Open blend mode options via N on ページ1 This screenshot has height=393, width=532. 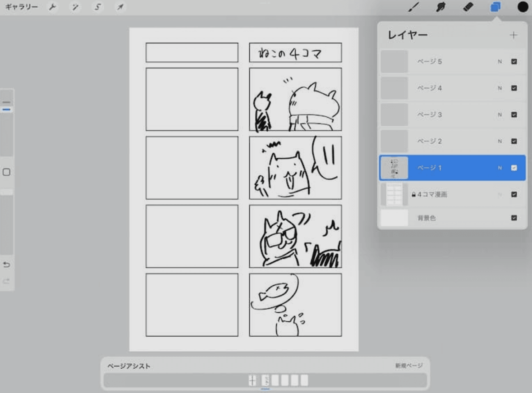point(499,167)
